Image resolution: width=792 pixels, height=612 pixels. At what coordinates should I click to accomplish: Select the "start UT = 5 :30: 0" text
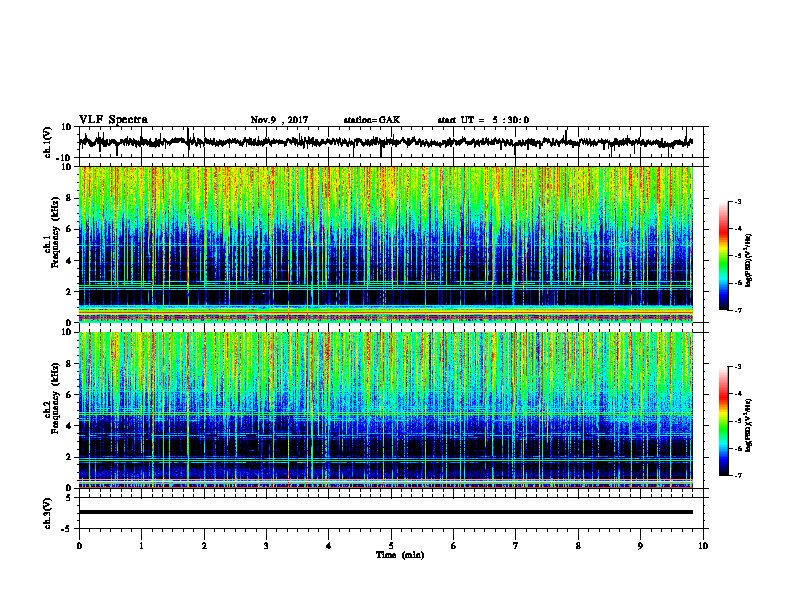tap(483, 120)
